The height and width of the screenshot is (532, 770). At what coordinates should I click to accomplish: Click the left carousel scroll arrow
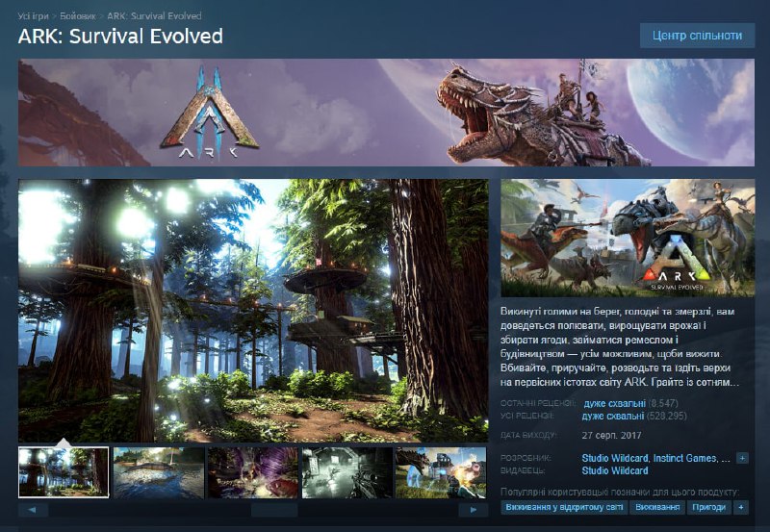[33, 510]
